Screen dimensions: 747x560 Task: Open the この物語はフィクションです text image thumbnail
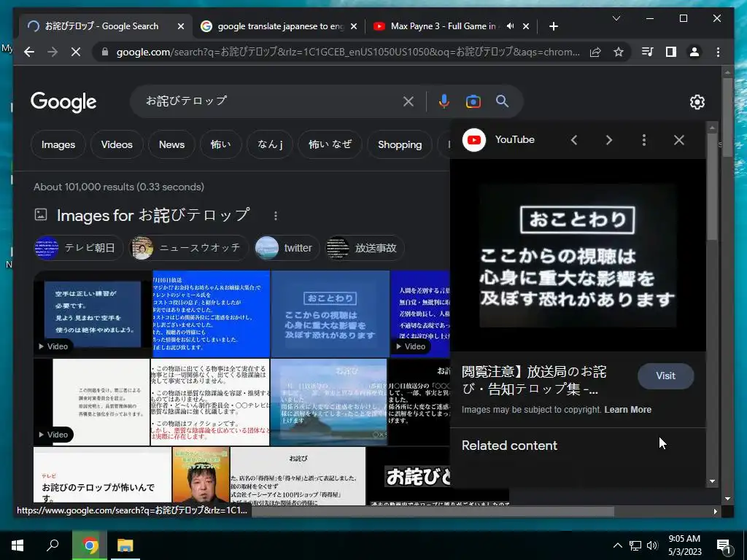[210, 402]
